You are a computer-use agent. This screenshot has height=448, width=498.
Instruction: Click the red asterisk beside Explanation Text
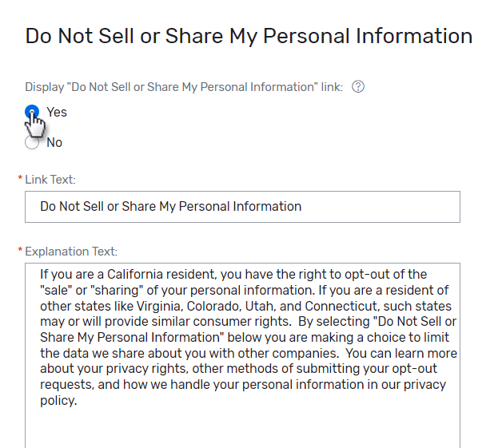tap(20, 251)
